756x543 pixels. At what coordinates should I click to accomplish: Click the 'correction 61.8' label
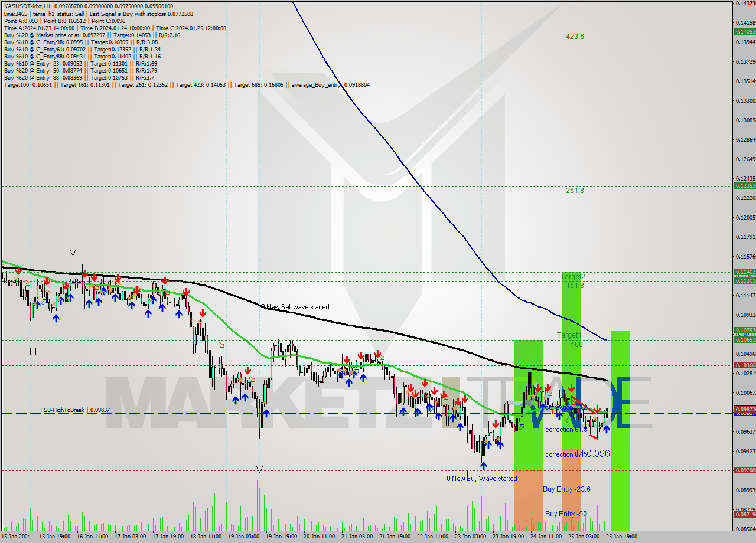click(566, 430)
